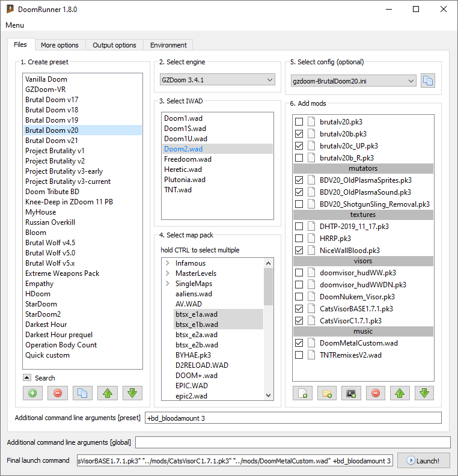Enable the brutalv20.pk3 mod checkbox
The image size is (458, 476).
click(x=299, y=122)
